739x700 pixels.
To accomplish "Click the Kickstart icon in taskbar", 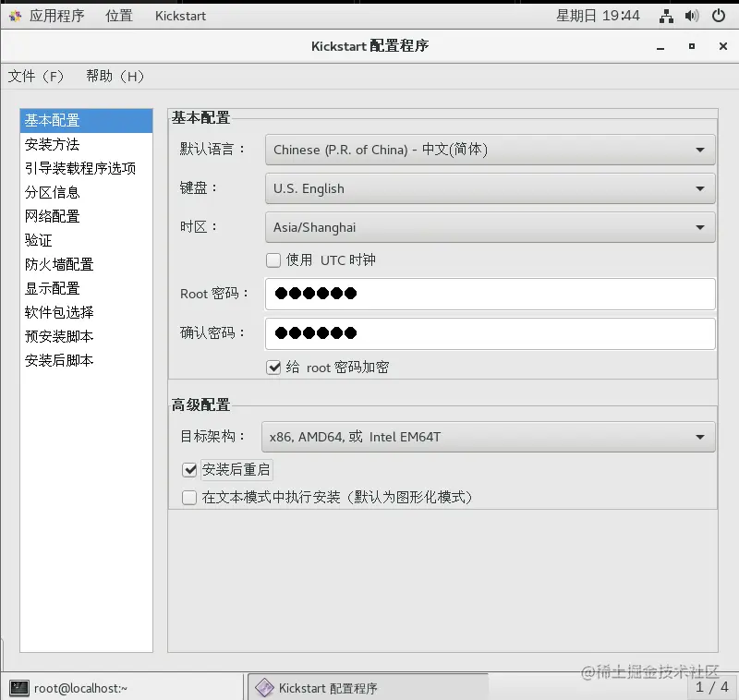I will 264,688.
